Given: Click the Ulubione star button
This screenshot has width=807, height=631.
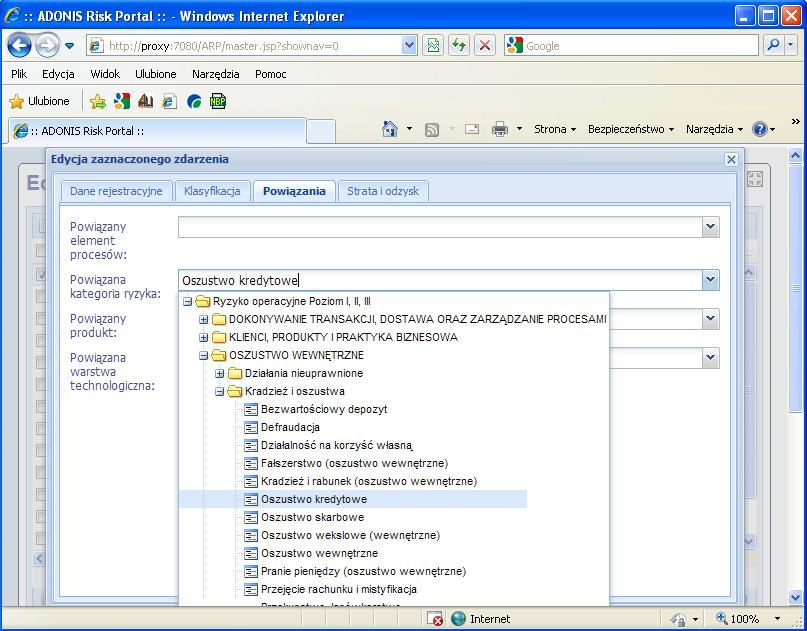Looking at the screenshot, I should pyautogui.click(x=40, y=101).
